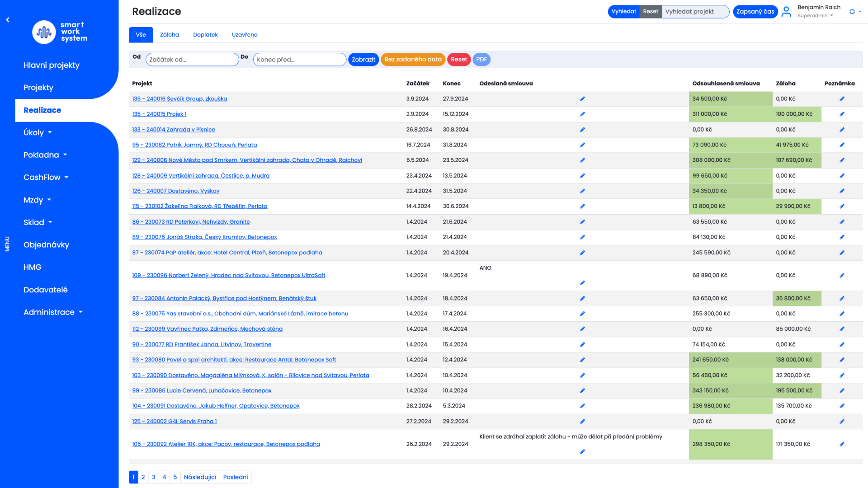The height and width of the screenshot is (488, 868).
Task: Collapse sidebar with back arrow icon
Action: [8, 20]
